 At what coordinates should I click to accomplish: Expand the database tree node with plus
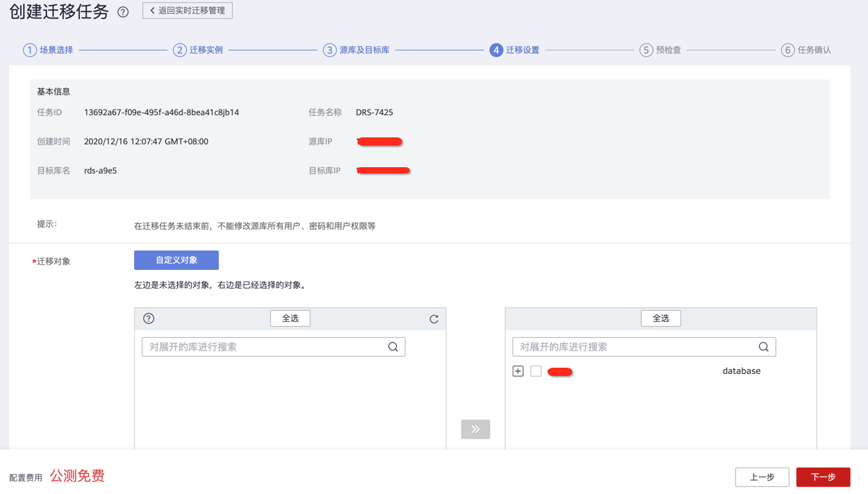[x=518, y=371]
